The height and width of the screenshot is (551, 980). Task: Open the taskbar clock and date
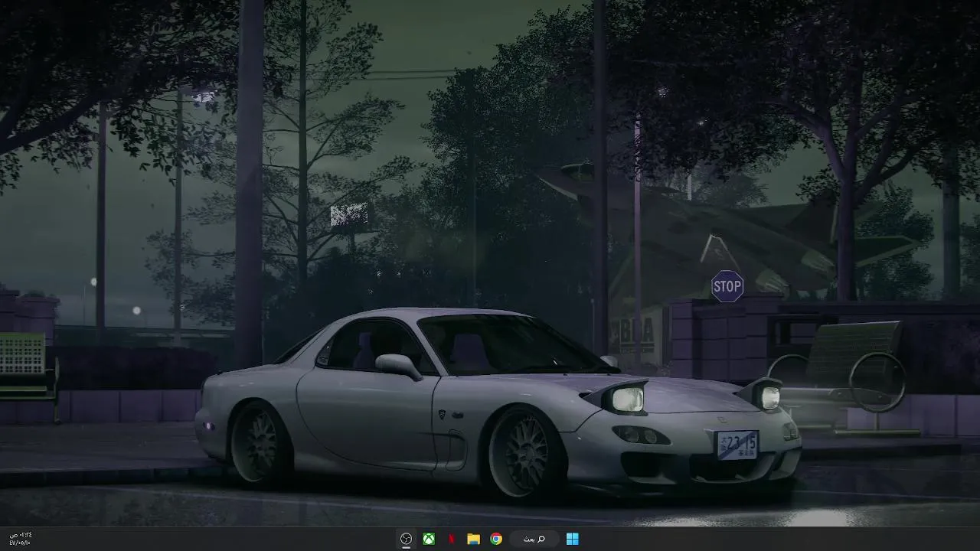[x=19, y=539]
